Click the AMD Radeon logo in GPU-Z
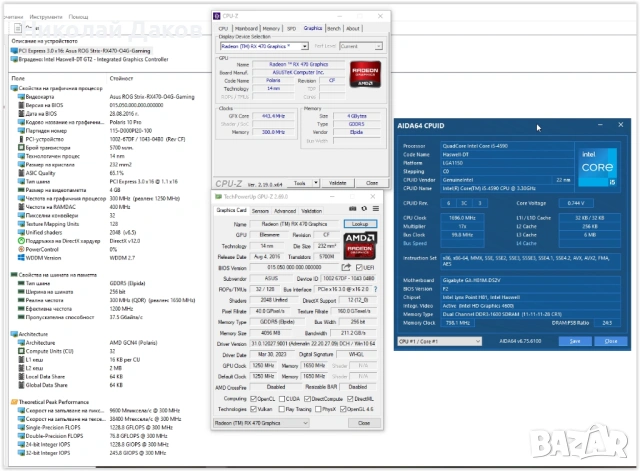The width and height of the screenshot is (640, 471). tap(360, 246)
